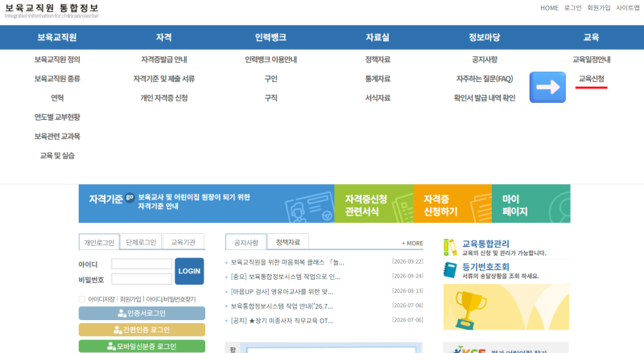This screenshot has width=644, height=353.
Task: Click the go badge beside 자격기준
Action: tap(130, 198)
